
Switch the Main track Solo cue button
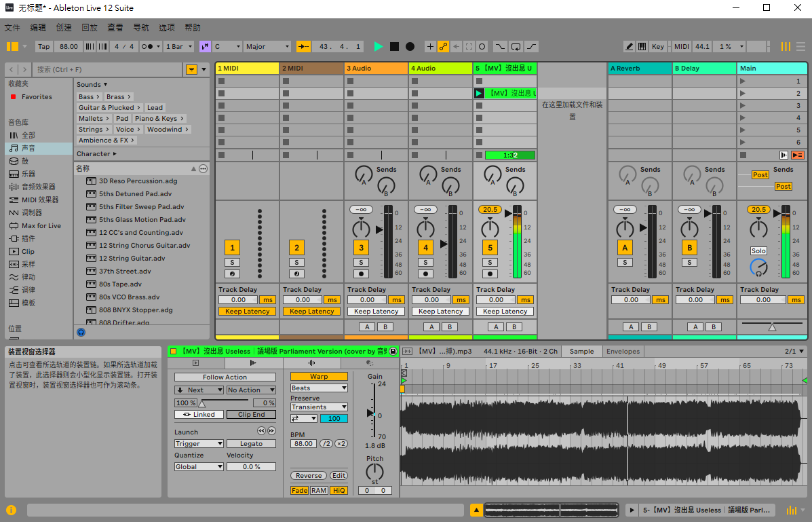pos(758,251)
